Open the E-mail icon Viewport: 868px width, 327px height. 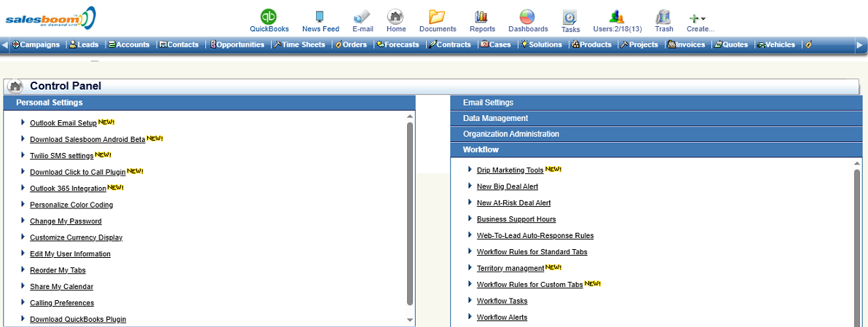[x=362, y=17]
